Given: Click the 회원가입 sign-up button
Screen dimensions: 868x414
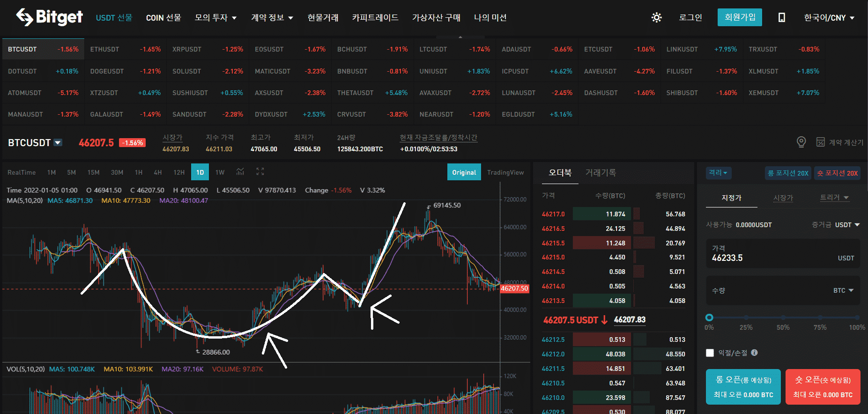Looking at the screenshot, I should tap(740, 17).
